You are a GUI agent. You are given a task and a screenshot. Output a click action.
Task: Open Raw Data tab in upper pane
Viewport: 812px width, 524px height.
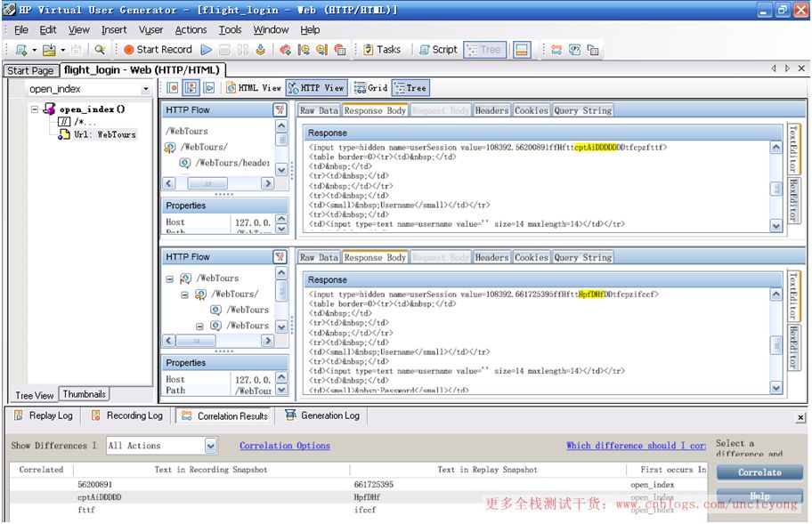point(319,110)
